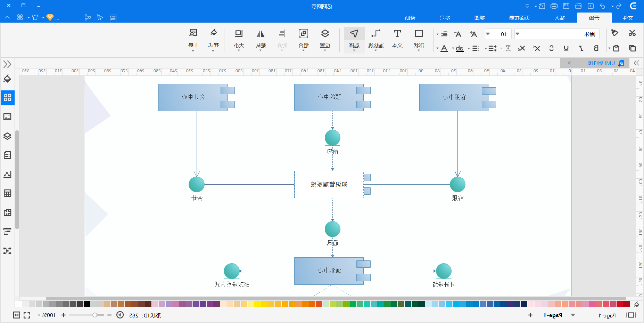Click the Decrease Font Size icon
This screenshot has width=644, height=323.
[x=458, y=34]
